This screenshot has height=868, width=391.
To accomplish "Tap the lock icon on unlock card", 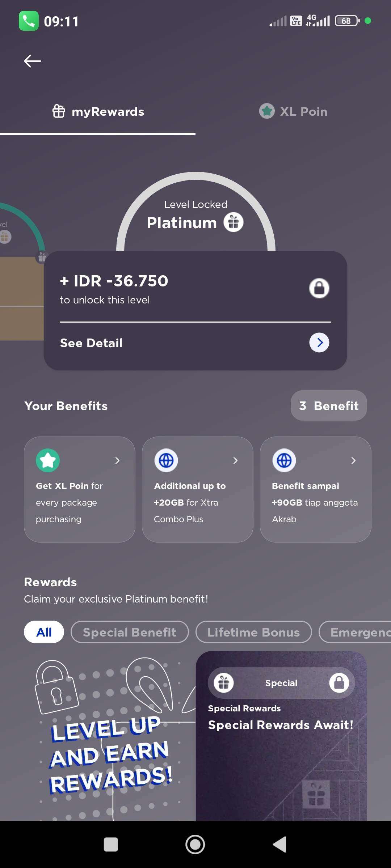I will point(319,288).
